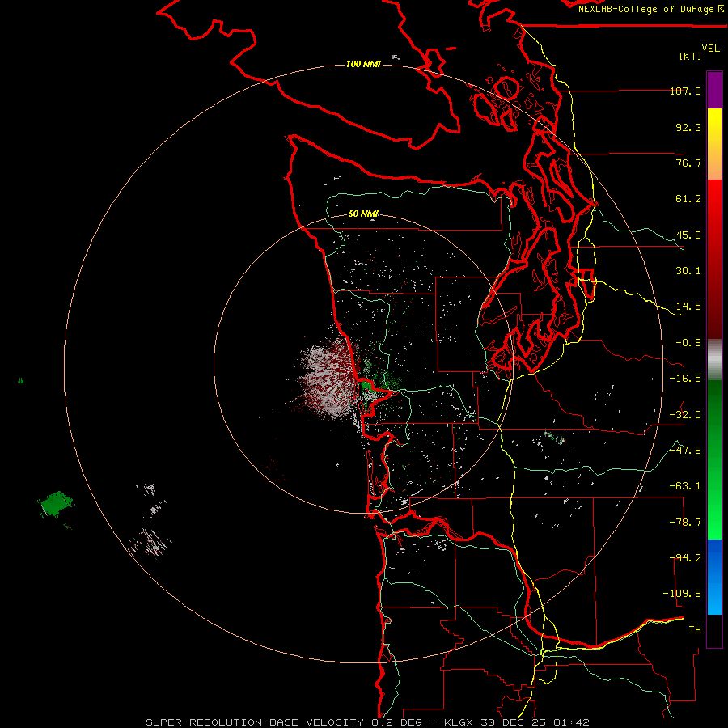
Task: Select the 92.3 legend value
Action: click(x=688, y=127)
